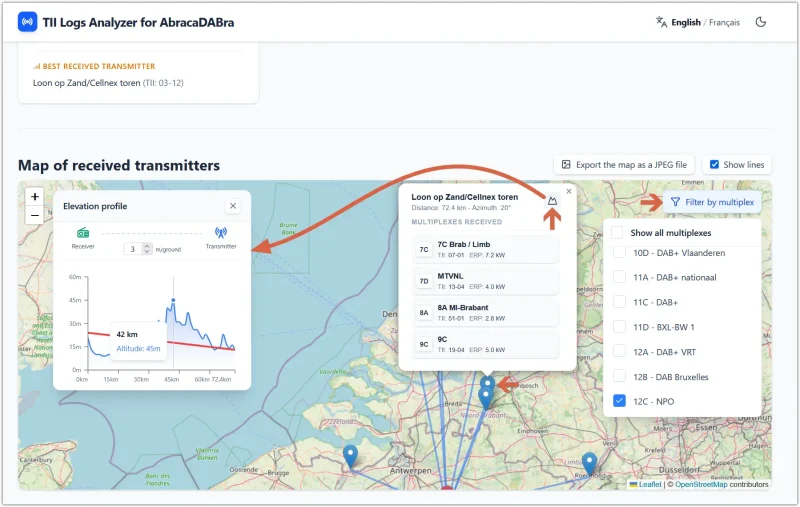Click the 9C channel badge

click(424, 344)
